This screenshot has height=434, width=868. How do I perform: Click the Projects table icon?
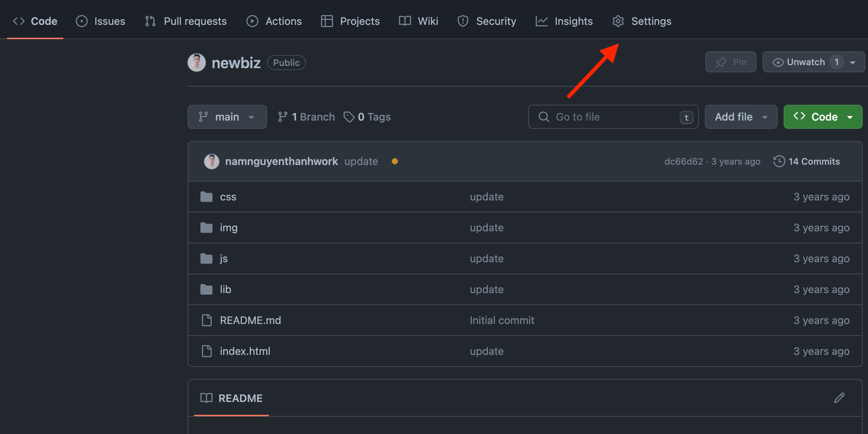327,21
